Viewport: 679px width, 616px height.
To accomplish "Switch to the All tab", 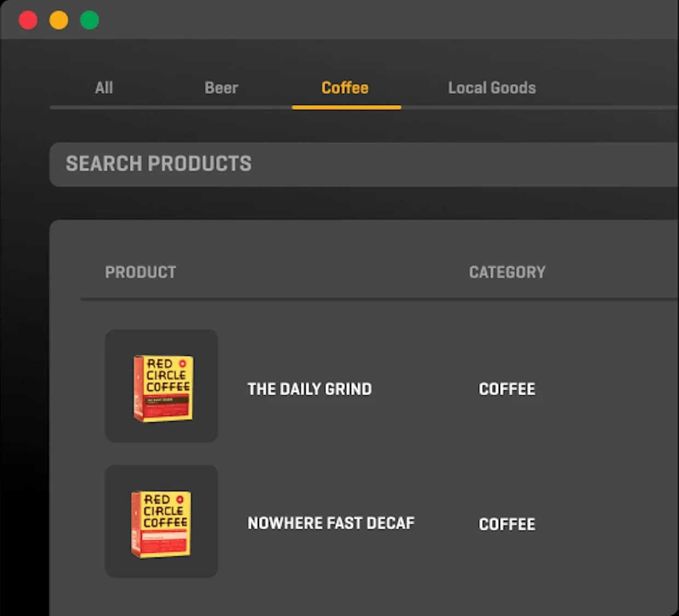I will (104, 88).
